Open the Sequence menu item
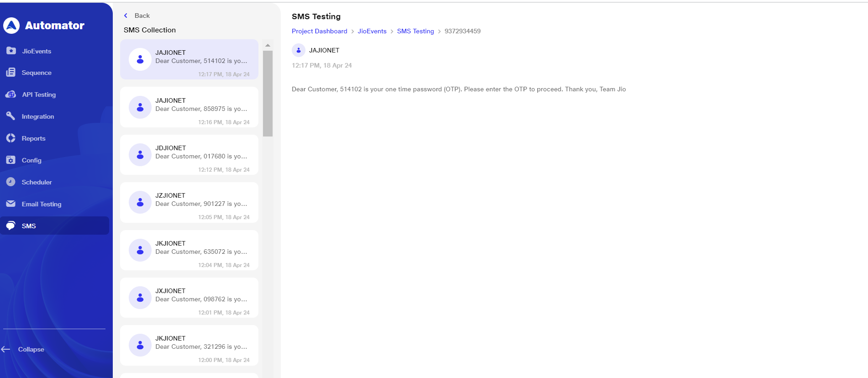Viewport: 868px width, 378px height. pos(37,73)
